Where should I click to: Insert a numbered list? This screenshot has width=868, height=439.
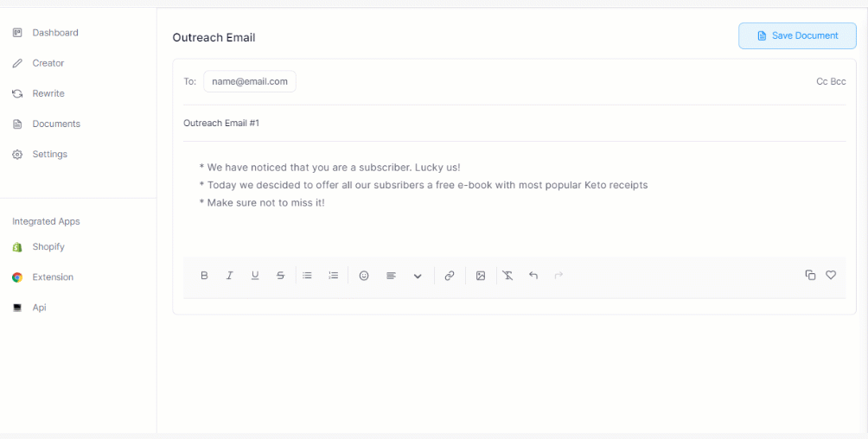pyautogui.click(x=334, y=276)
